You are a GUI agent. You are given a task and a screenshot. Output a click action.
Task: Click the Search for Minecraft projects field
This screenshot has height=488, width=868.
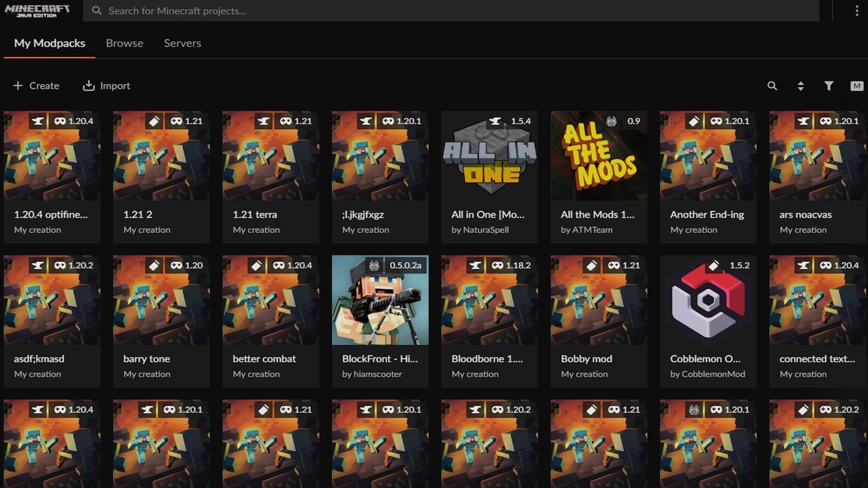pyautogui.click(x=450, y=11)
